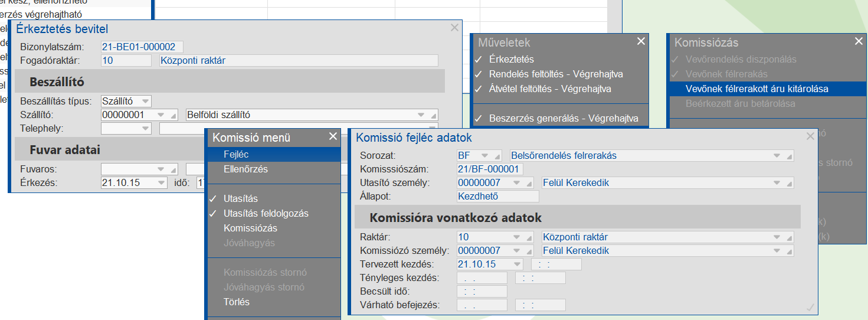Open Komissiózás entry in Komissió menü
Viewport: 868px width, 320px height.
click(x=274, y=228)
